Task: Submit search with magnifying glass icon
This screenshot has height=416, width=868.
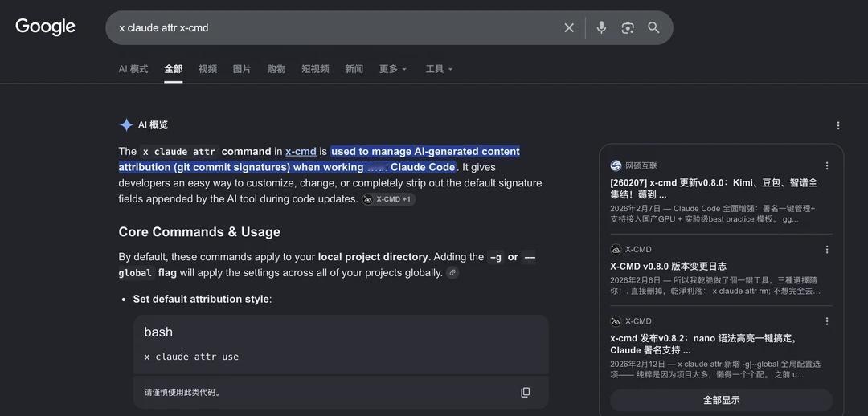Action: [x=653, y=27]
